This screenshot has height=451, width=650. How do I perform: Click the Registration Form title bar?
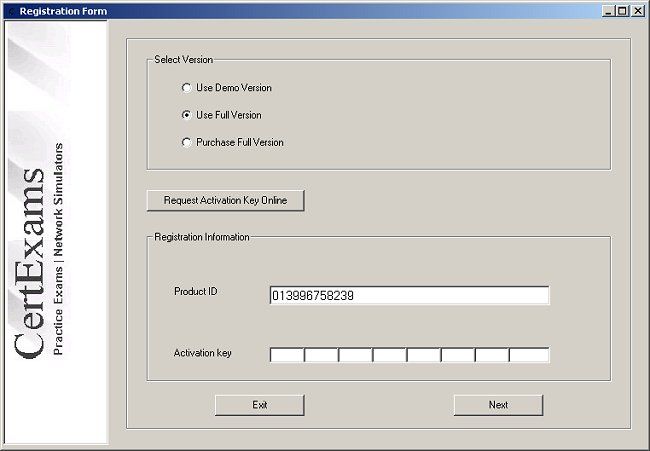(x=300, y=11)
